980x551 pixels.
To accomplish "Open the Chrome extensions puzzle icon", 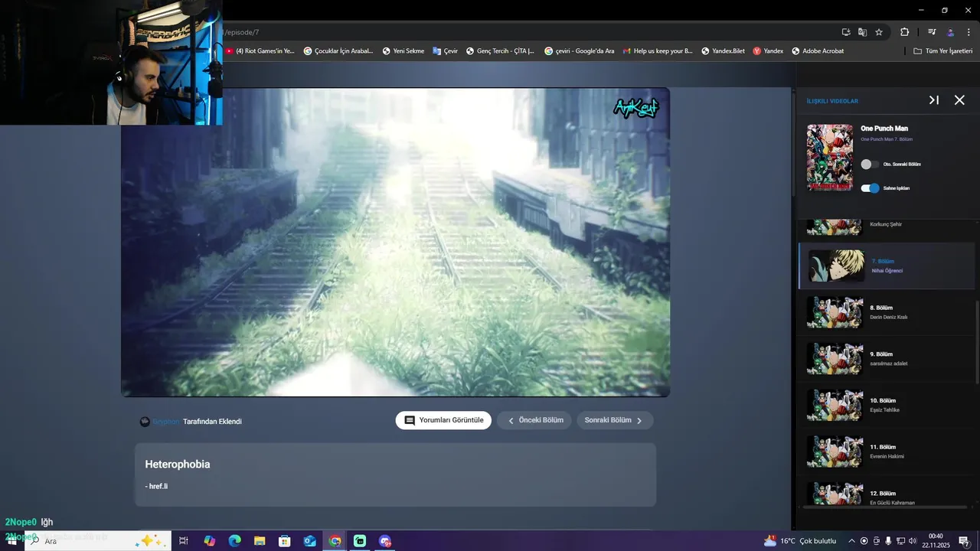I will pos(904,32).
